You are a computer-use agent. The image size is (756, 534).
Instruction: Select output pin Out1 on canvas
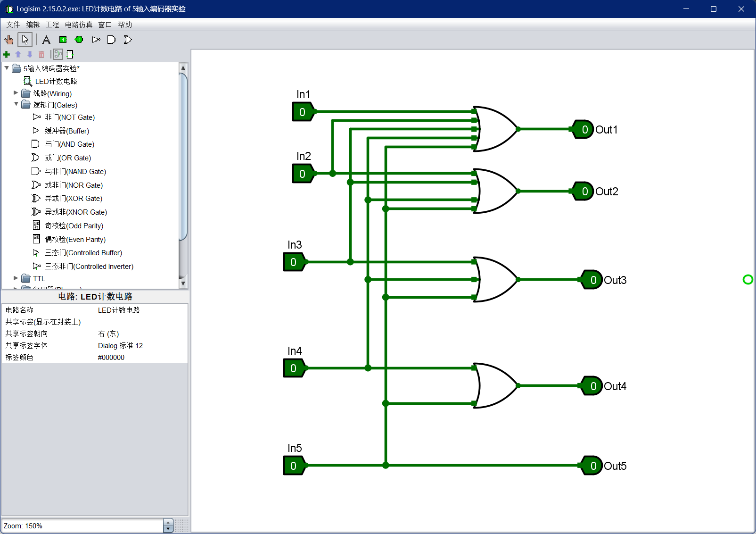[583, 129]
